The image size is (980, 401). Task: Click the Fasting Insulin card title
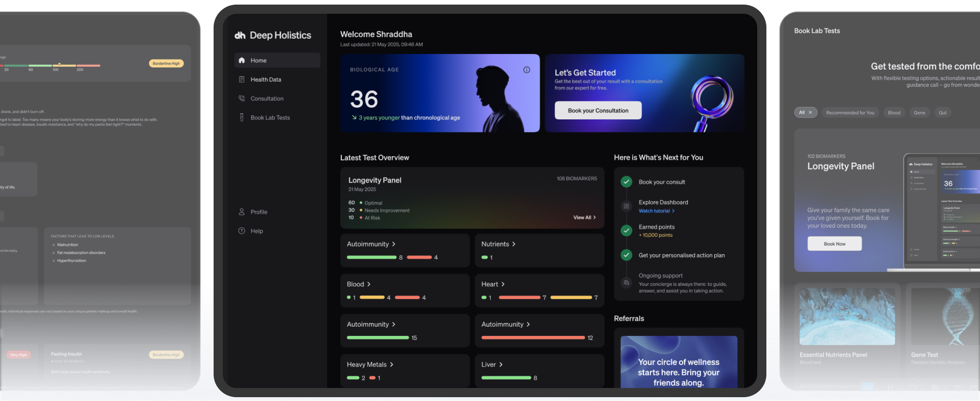tap(66, 354)
